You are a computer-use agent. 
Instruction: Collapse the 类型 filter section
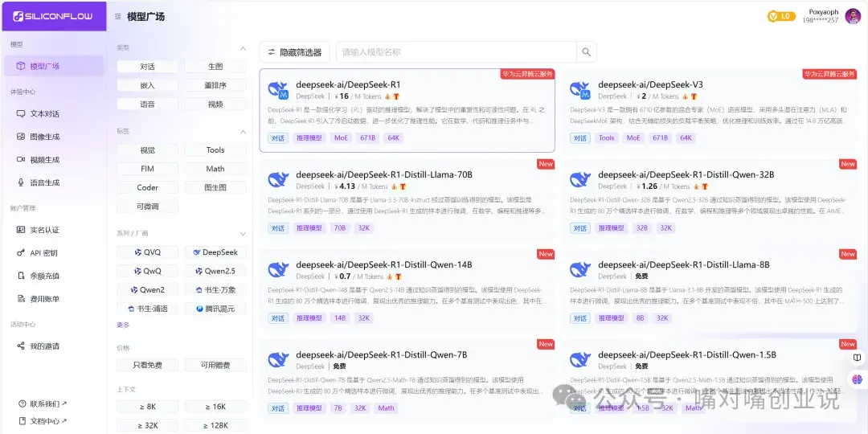pos(243,48)
